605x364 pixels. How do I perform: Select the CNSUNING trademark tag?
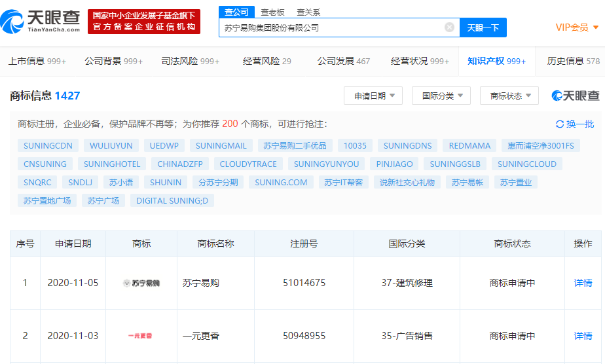(x=45, y=164)
